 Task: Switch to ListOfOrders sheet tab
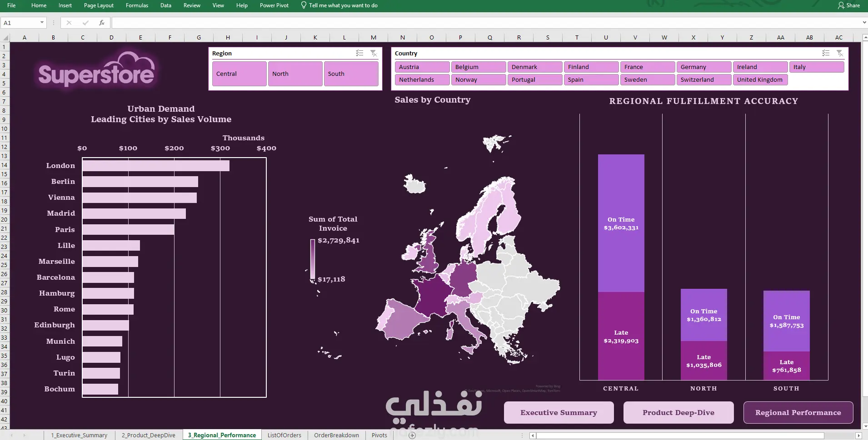point(284,435)
